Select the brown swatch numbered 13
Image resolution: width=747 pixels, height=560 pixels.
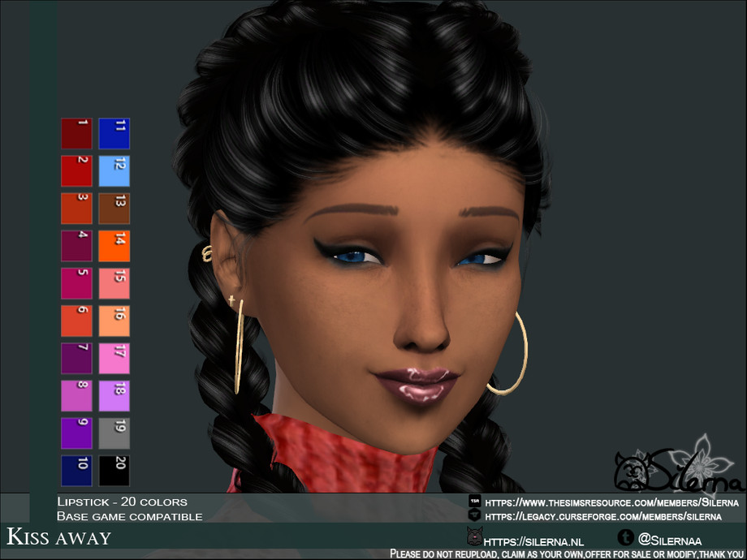point(114,209)
